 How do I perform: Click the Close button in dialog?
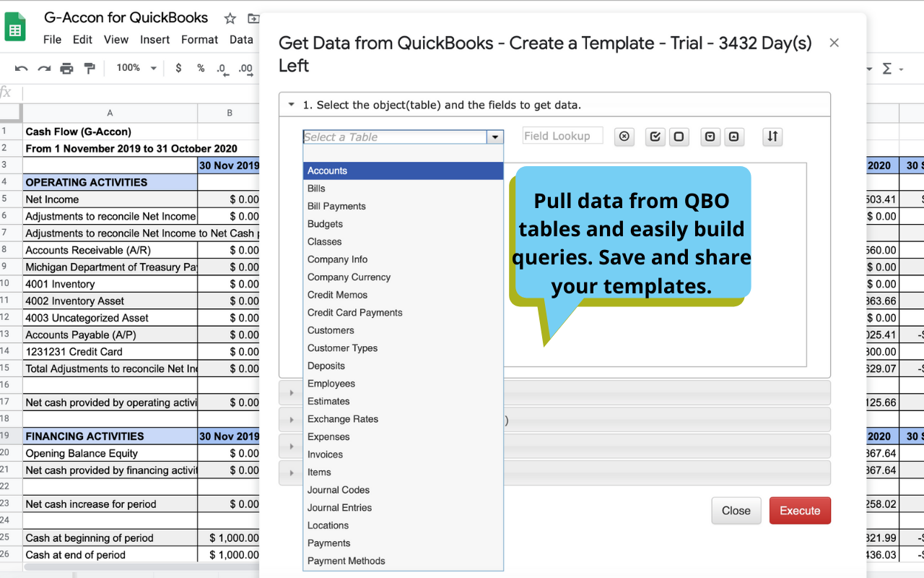point(736,511)
